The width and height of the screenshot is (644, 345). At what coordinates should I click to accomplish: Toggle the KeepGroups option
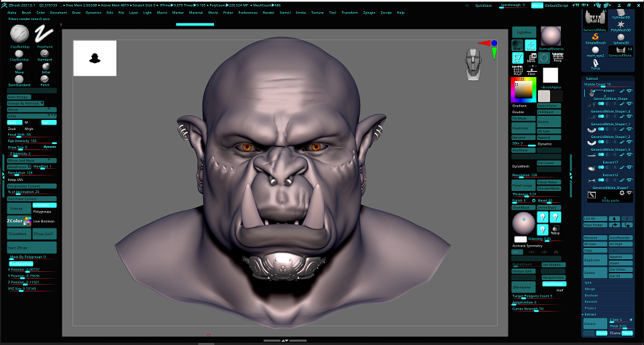553,284
